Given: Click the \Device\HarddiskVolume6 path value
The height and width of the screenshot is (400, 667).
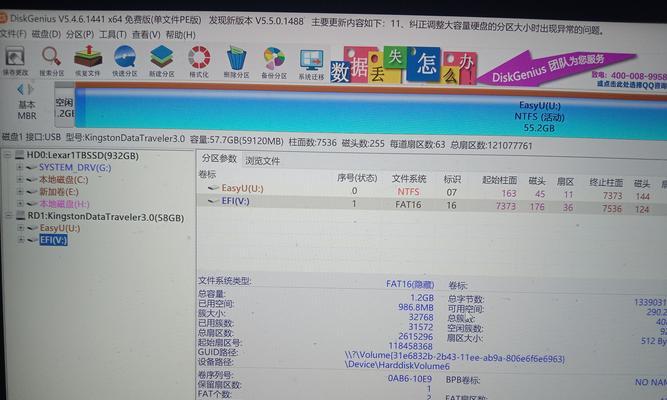Looking at the screenshot, I should pyautogui.click(x=397, y=365).
